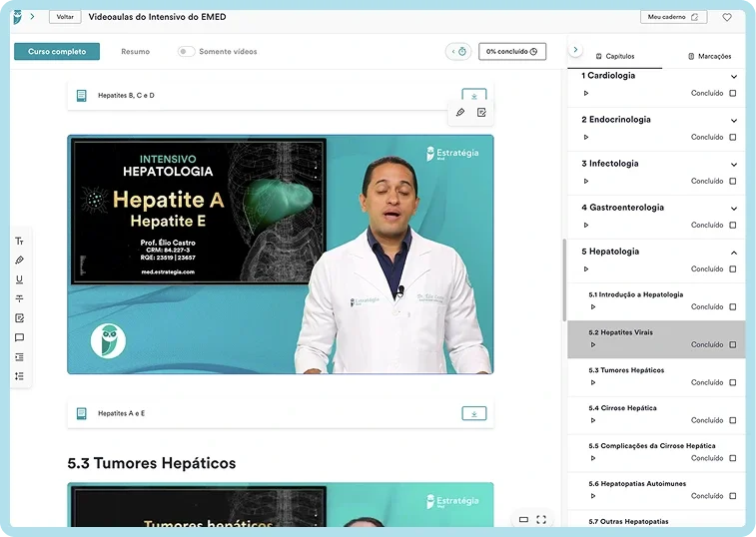Screen dimensions: 756x537
Task: Click the owl logo in top-left corner
Action: pos(17,17)
